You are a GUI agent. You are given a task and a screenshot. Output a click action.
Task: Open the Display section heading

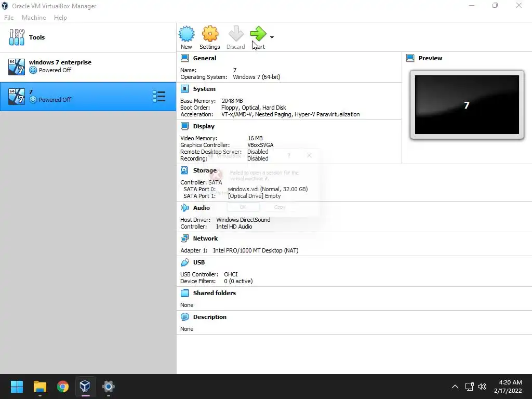[x=204, y=126]
